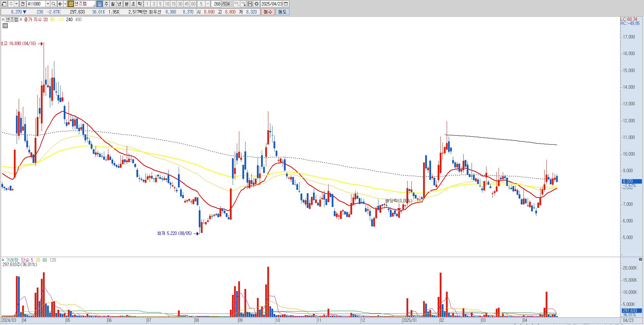Select the minute (분) chart tab
The height and width of the screenshot is (325, 644).
(x=126, y=4)
